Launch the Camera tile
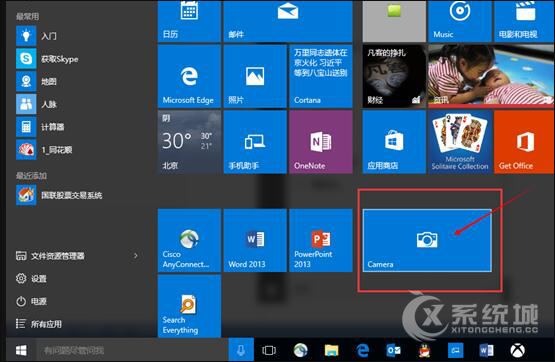This screenshot has height=362, width=555. (x=427, y=240)
